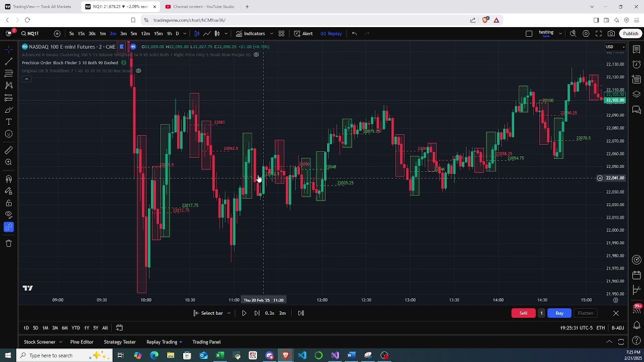Expand the Select bar replay dropdown
Viewport: 644px width, 362px height.
pos(228,313)
